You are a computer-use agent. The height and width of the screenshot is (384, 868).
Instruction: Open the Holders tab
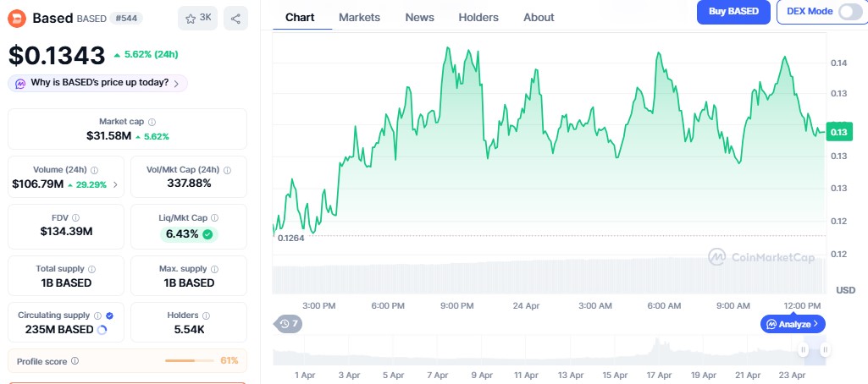(x=478, y=17)
